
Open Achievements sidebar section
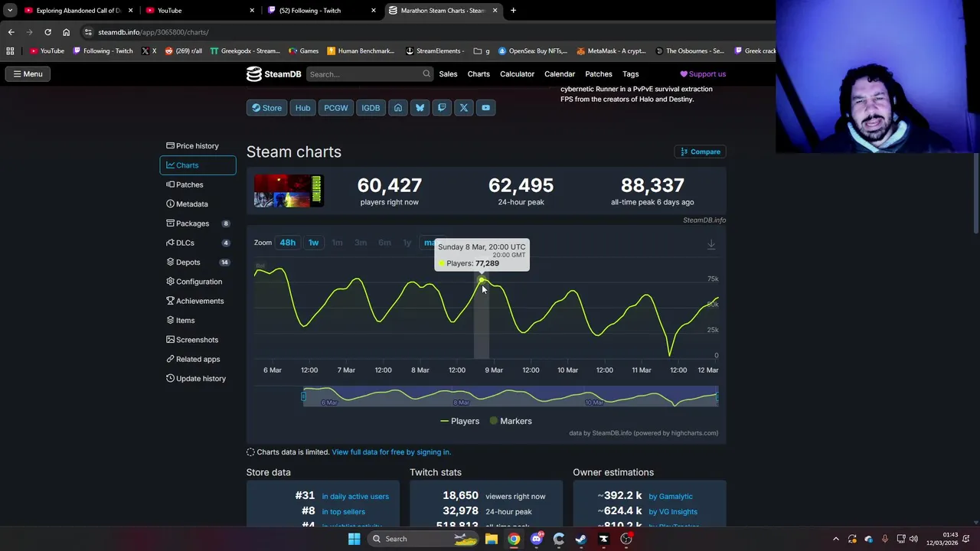[x=198, y=301]
